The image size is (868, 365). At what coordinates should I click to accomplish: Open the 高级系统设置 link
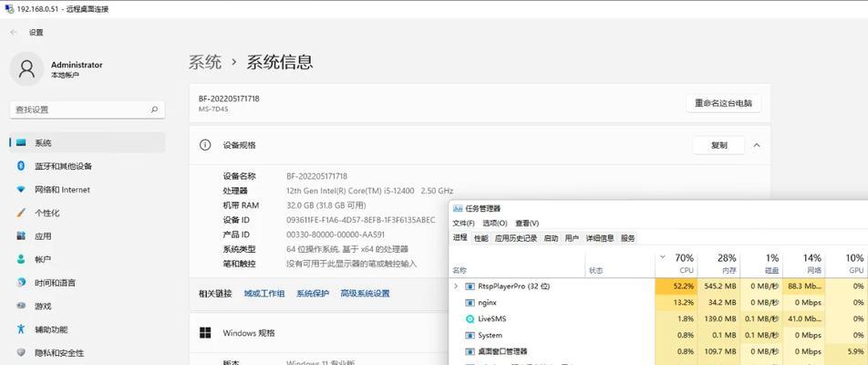pyautogui.click(x=366, y=294)
